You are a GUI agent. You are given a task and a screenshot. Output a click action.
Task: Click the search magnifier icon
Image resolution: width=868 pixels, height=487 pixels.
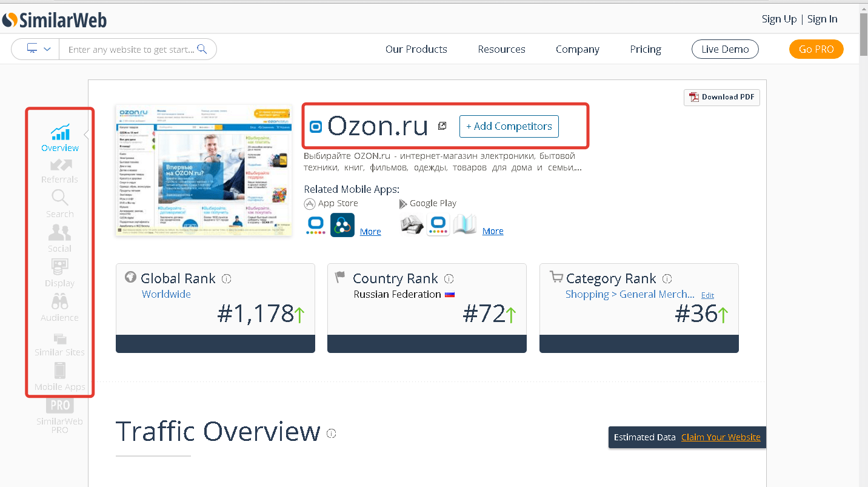[202, 49]
